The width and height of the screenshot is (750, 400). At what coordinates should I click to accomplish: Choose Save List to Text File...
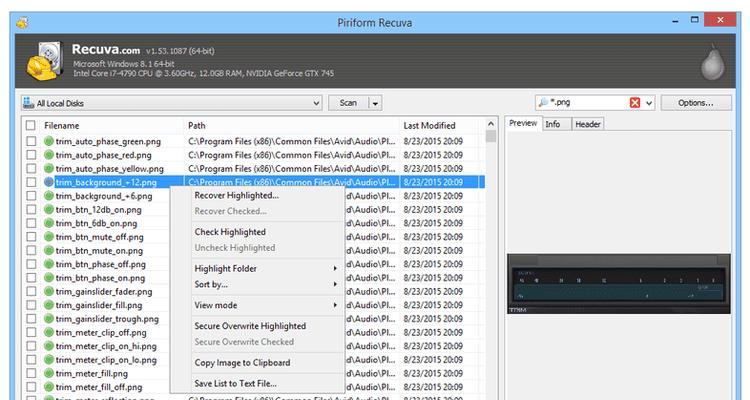[235, 383]
